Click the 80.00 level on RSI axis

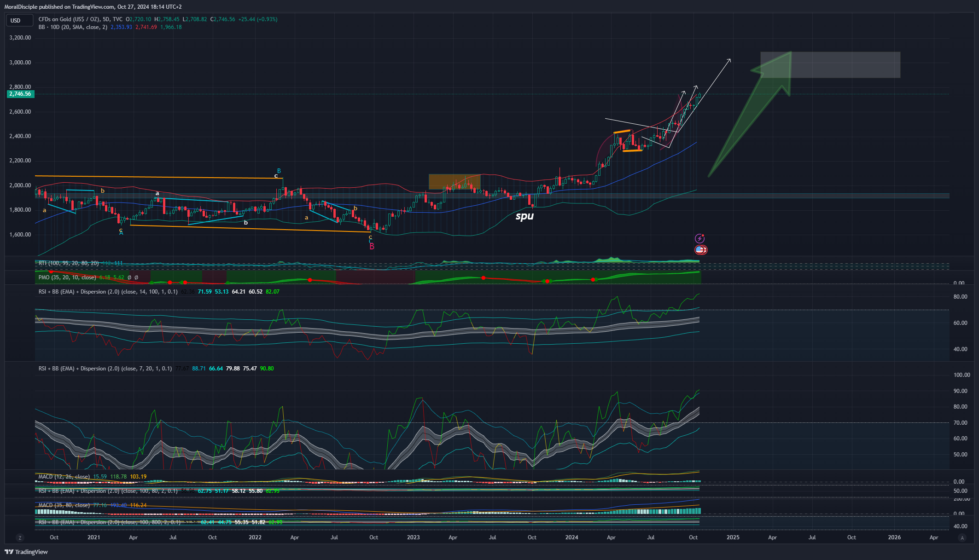960,297
